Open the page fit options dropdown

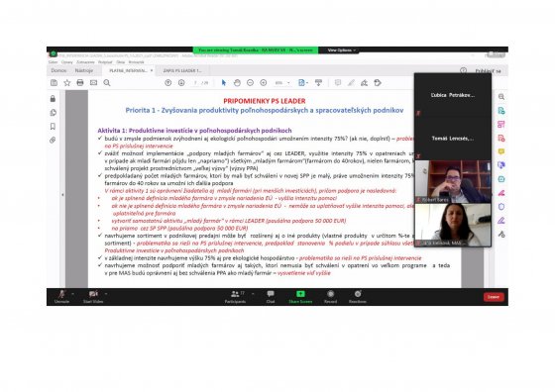[303, 83]
